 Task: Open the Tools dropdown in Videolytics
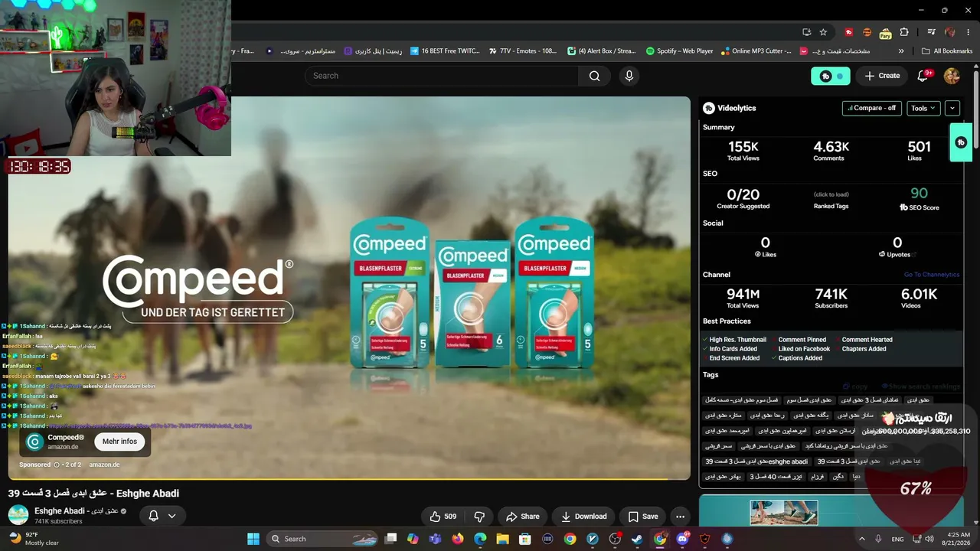click(923, 108)
